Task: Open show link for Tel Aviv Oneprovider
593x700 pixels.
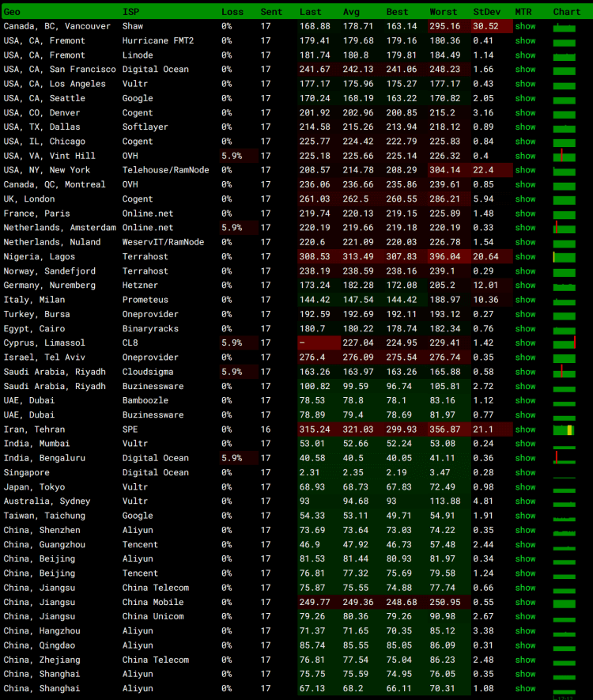Action: point(525,358)
